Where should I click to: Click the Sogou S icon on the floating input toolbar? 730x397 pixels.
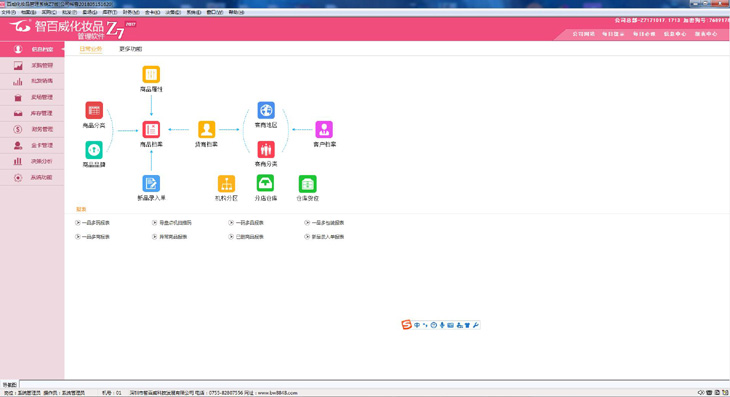coord(406,325)
